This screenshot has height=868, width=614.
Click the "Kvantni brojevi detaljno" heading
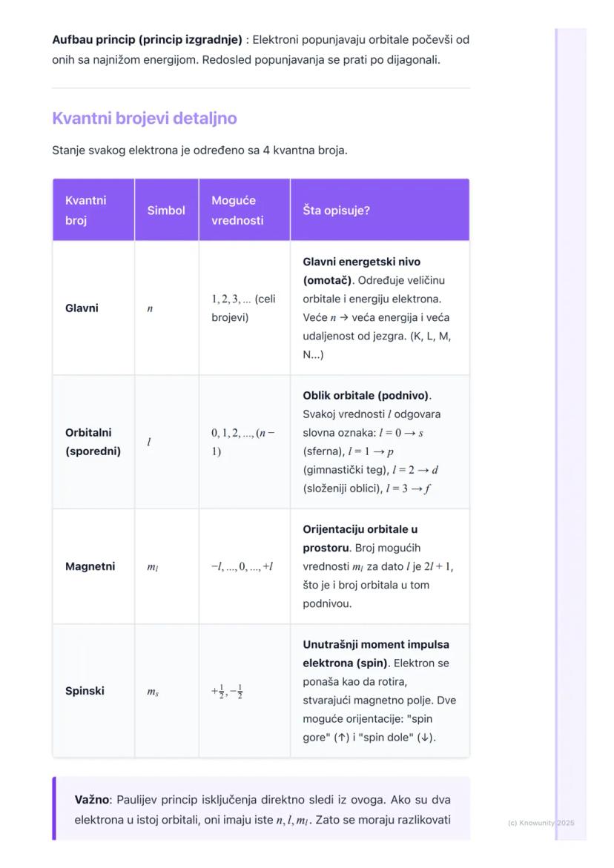coord(145,119)
